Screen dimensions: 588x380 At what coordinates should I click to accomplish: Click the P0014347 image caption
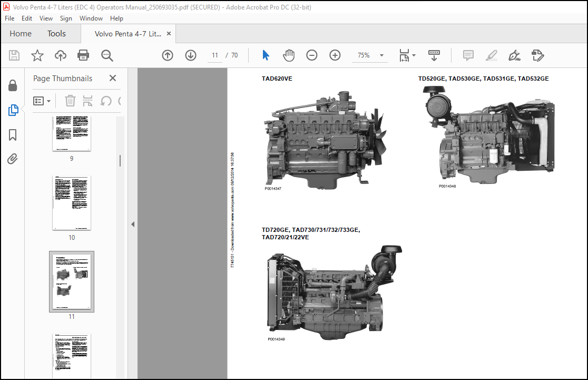tap(273, 189)
